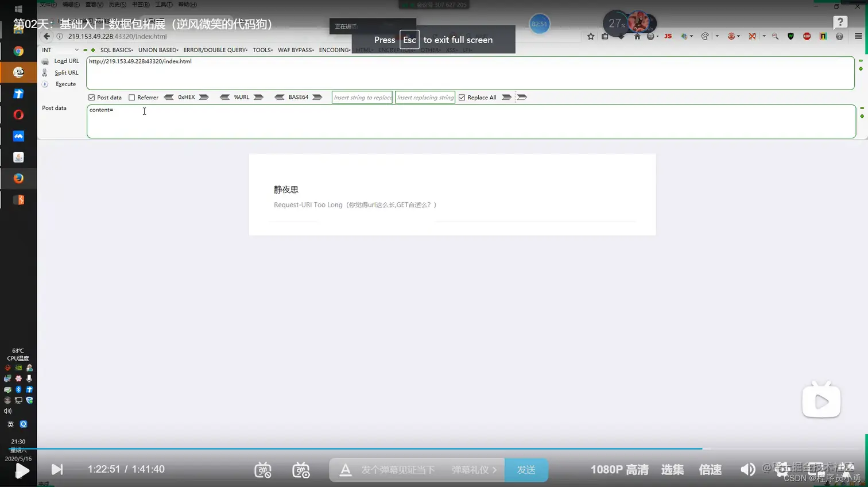Decode with the left arrow before BASE64
This screenshot has height=487, width=868.
point(280,97)
